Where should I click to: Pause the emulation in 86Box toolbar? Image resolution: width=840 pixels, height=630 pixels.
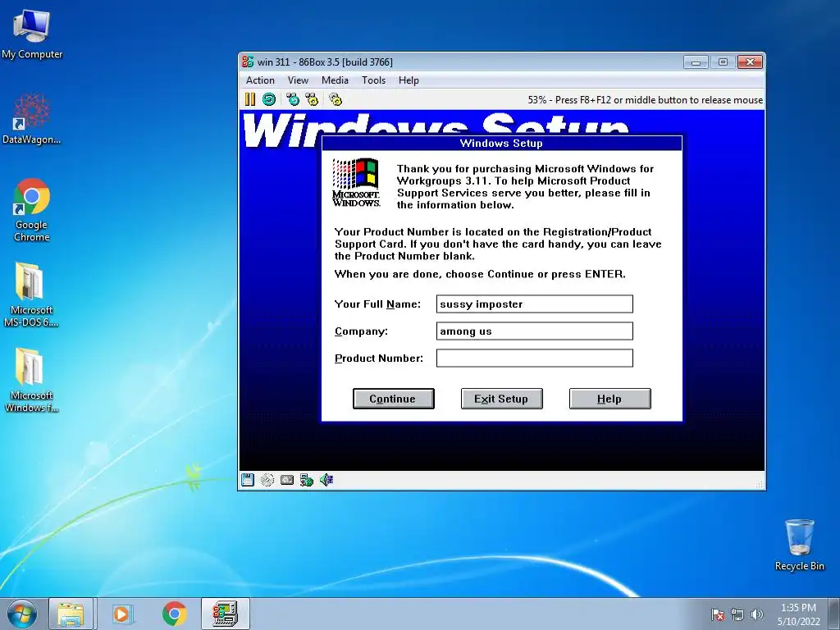[249, 99]
